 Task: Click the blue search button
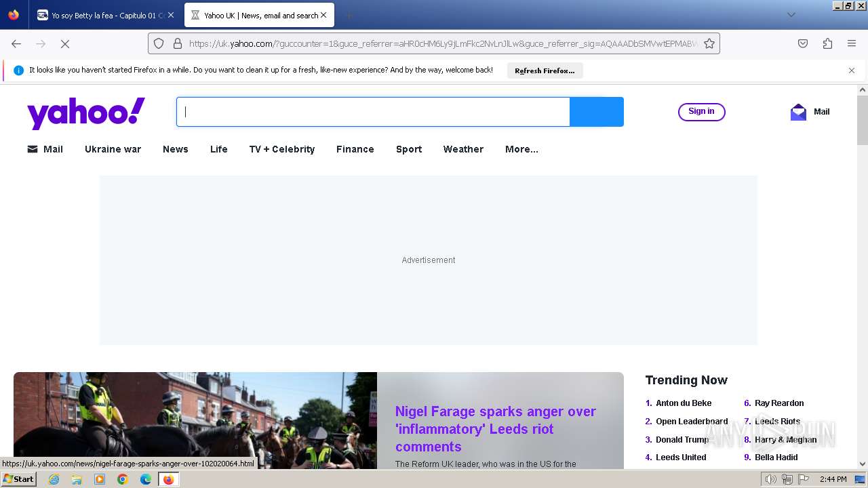point(597,112)
